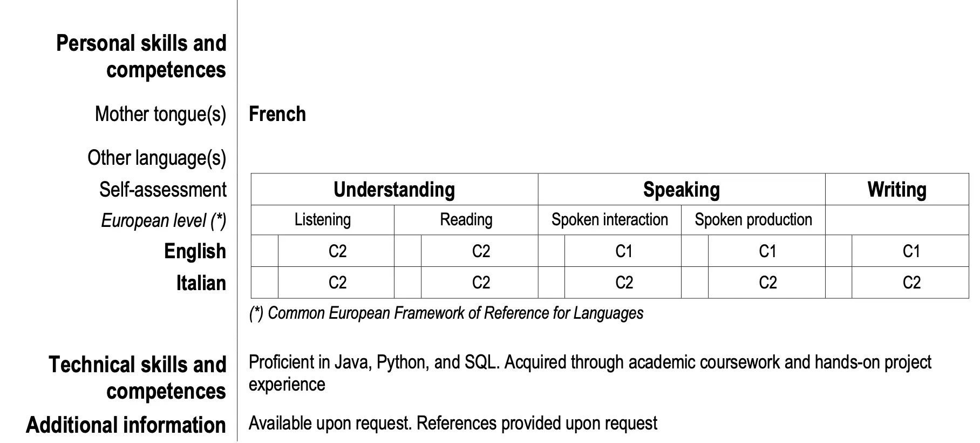The height and width of the screenshot is (443, 980).
Task: Click the Spoken production subheader
Action: point(753,220)
